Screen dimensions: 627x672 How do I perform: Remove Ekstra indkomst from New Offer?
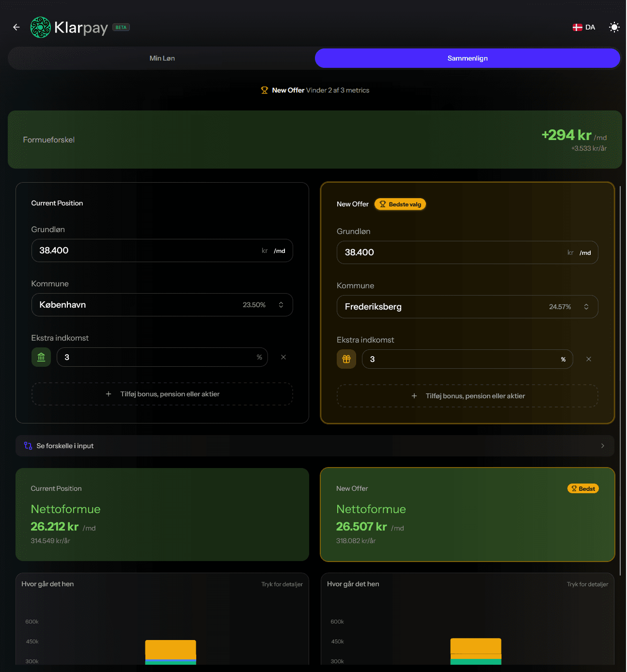tap(589, 359)
